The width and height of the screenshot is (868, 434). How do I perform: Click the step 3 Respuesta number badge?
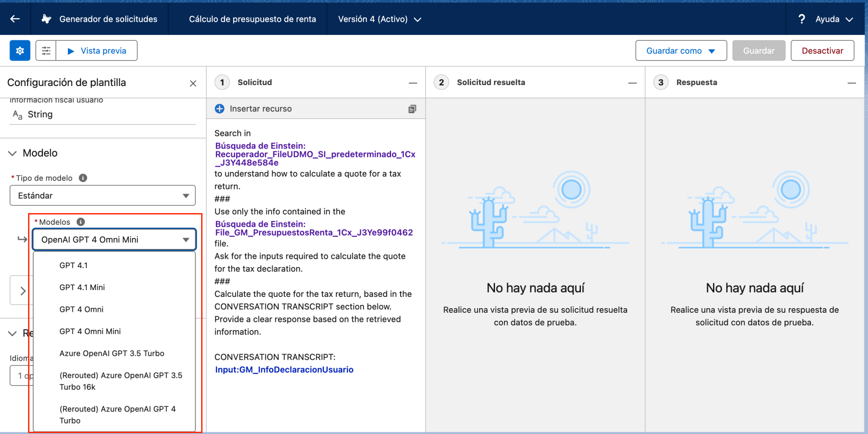pos(661,82)
